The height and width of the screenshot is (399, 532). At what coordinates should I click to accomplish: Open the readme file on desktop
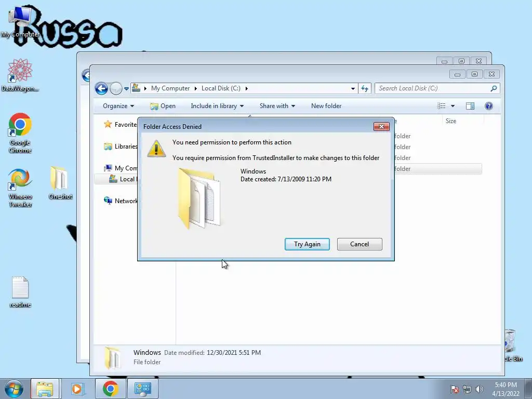click(20, 292)
